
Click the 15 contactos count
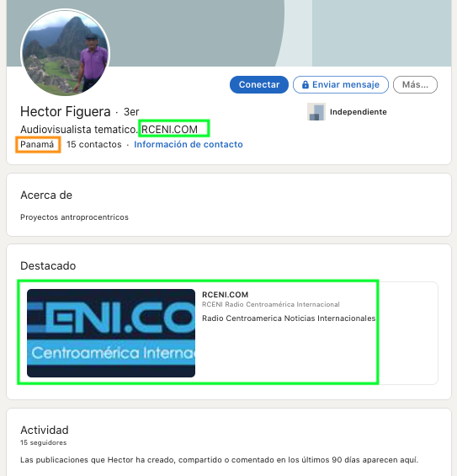[x=94, y=144]
